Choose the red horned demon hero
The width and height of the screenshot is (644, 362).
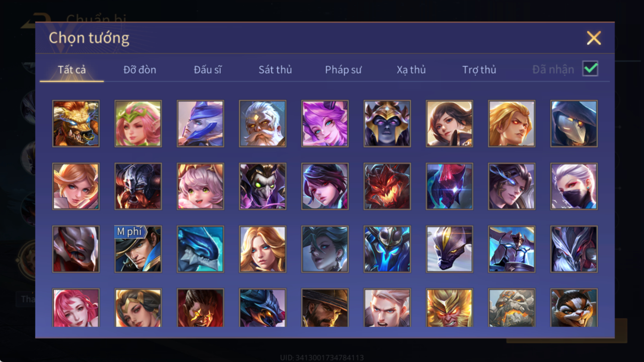click(x=387, y=186)
